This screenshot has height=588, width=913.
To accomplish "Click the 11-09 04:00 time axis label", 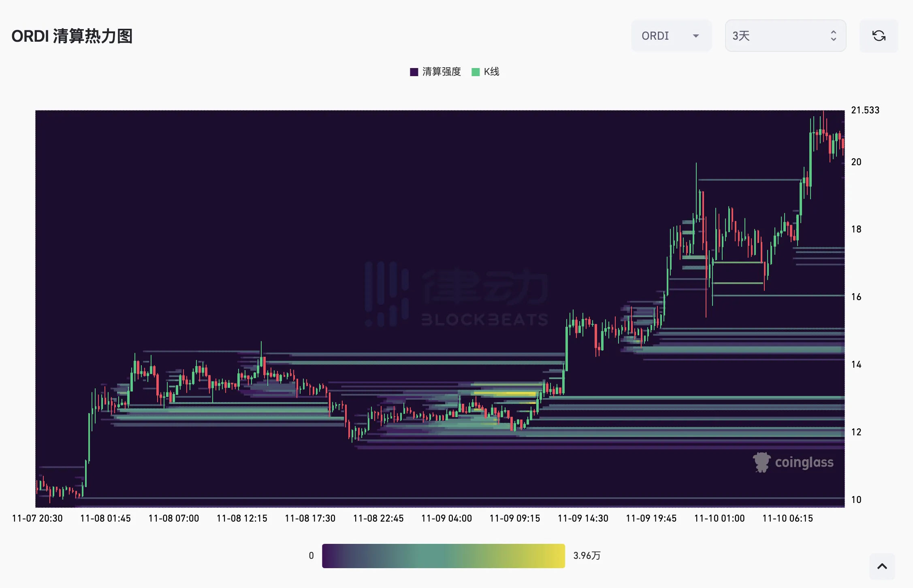I will coord(446,518).
